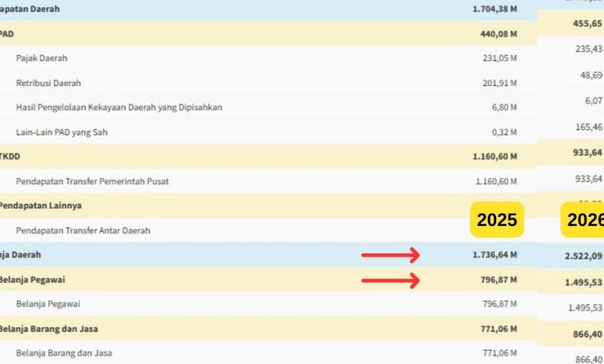This screenshot has width=604, height=364.
Task: Click the 6,80 M value
Action: 504,108
